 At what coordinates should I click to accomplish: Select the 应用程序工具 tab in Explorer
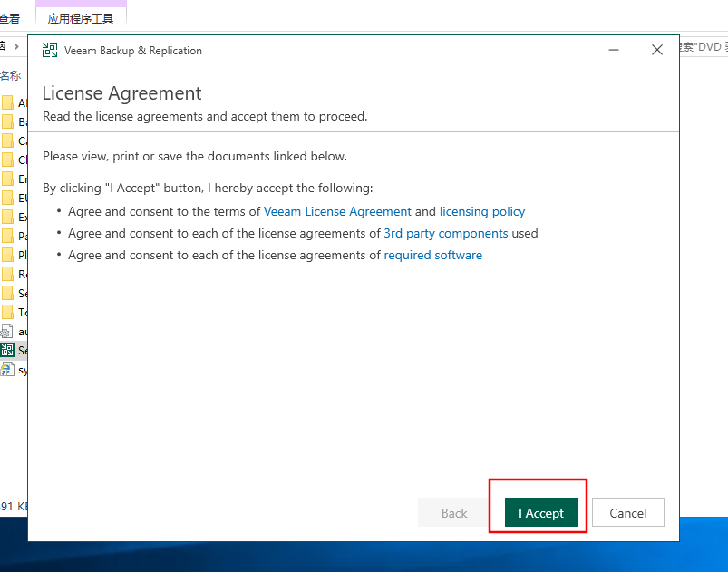81,18
